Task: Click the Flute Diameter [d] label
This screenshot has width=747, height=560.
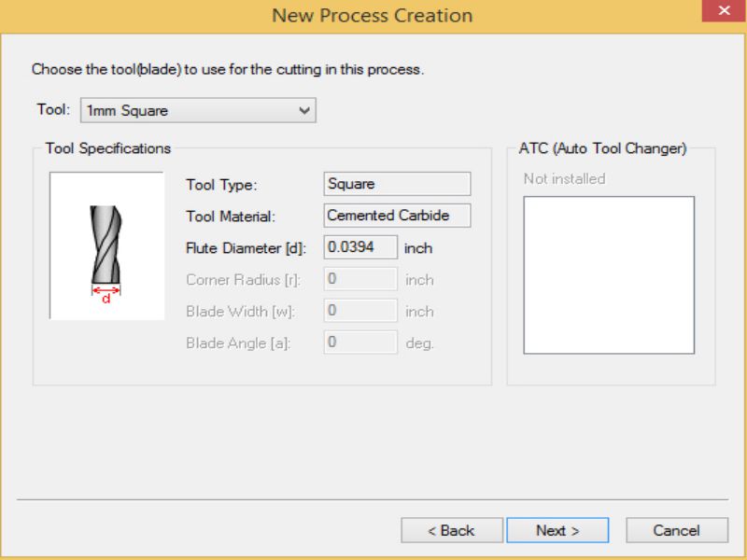Action: (246, 248)
